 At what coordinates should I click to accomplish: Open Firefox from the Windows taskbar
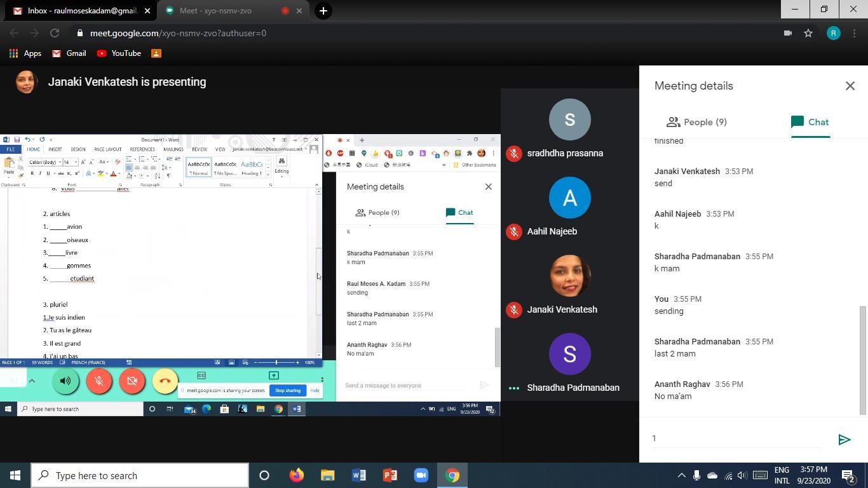point(296,475)
